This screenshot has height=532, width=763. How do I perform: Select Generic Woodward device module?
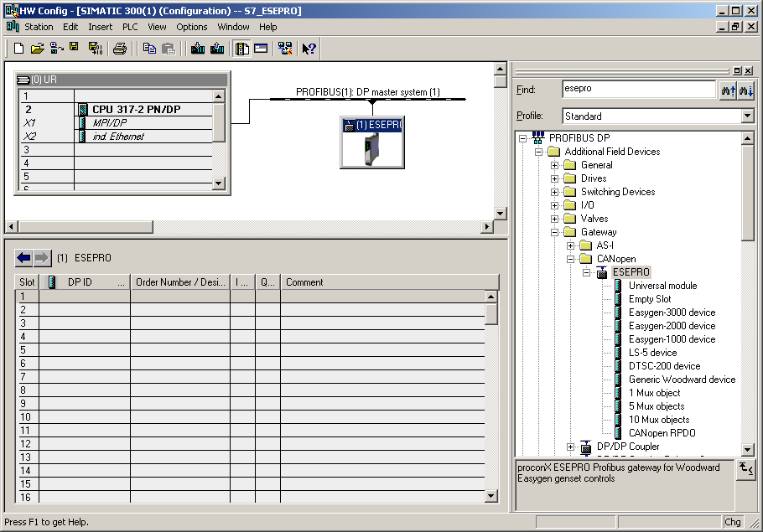(682, 380)
